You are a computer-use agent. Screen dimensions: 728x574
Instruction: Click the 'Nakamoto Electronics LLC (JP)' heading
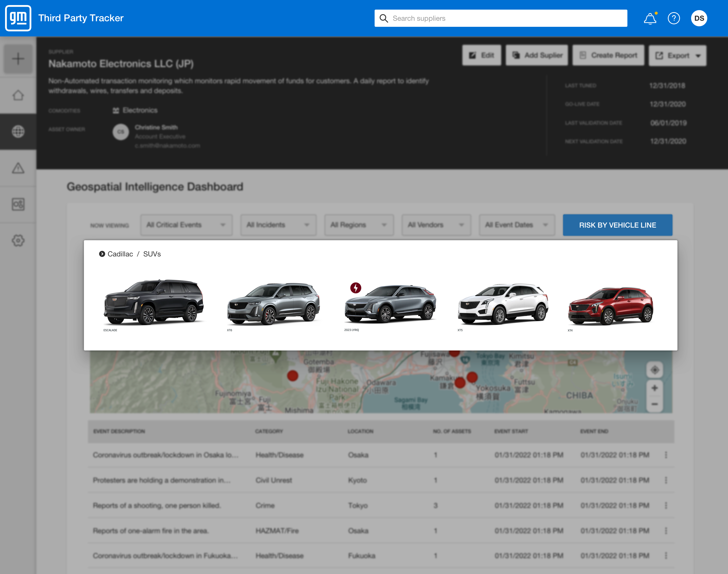(121, 63)
